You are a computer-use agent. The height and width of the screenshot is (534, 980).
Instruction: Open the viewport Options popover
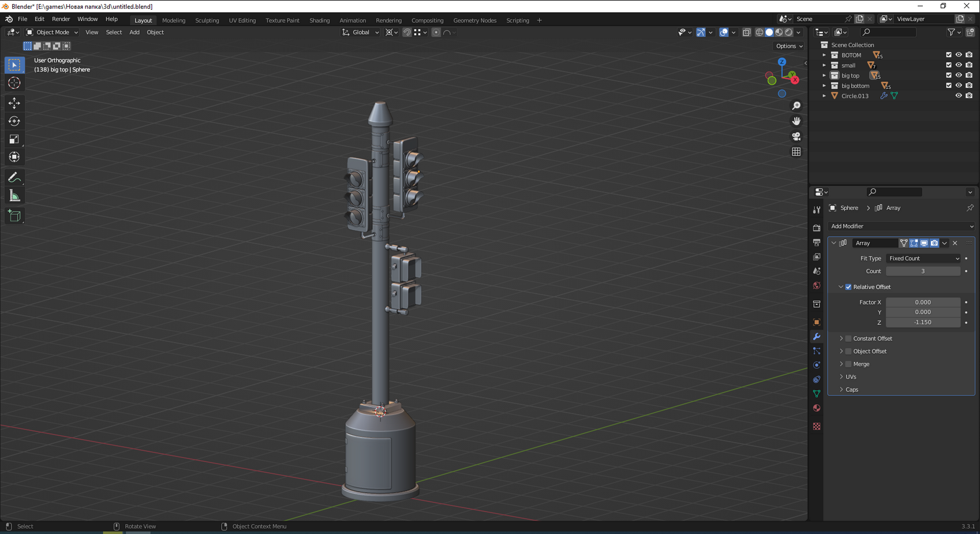(789, 46)
